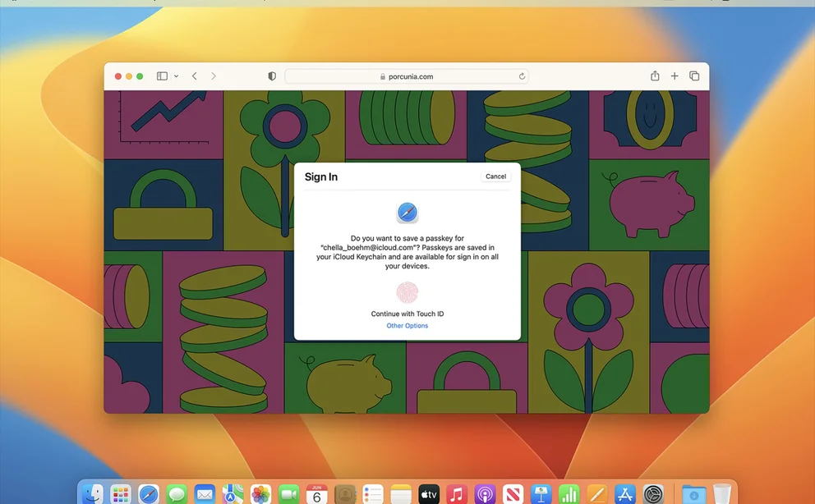Expand the sidebar tab group dropdown chevron
This screenshot has width=815, height=504.
pos(176,76)
